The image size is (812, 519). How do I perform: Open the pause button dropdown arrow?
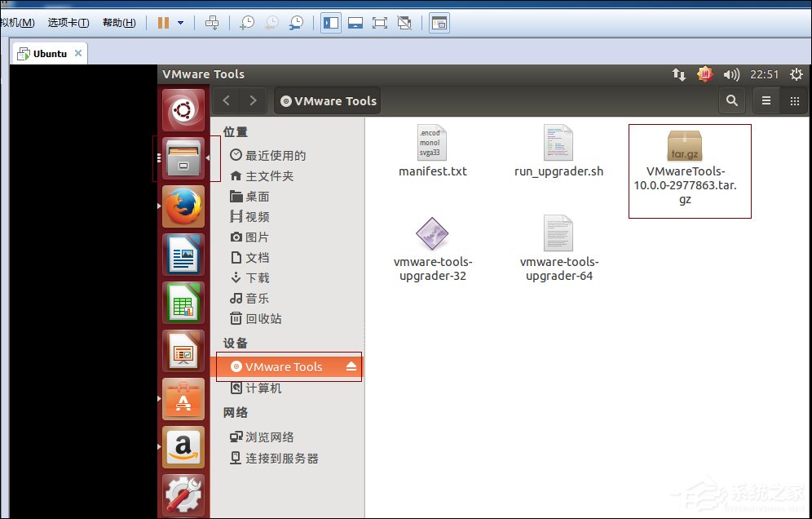(180, 23)
